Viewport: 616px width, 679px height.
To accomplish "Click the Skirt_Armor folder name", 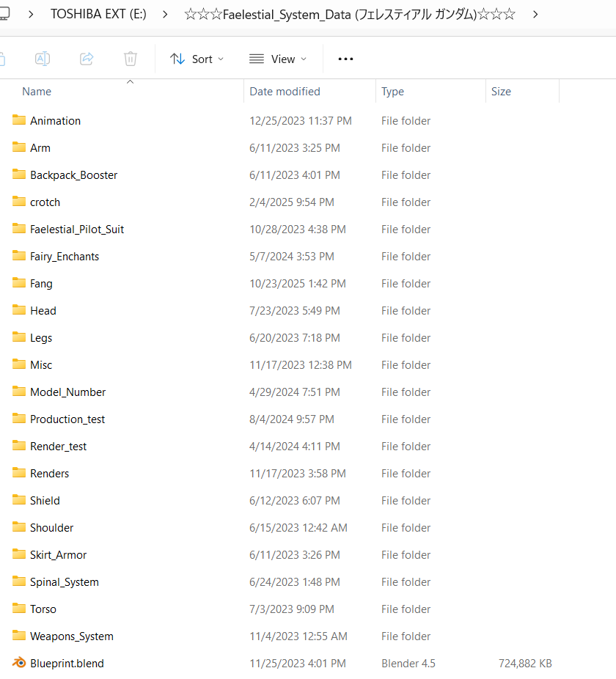I will pyautogui.click(x=59, y=555).
